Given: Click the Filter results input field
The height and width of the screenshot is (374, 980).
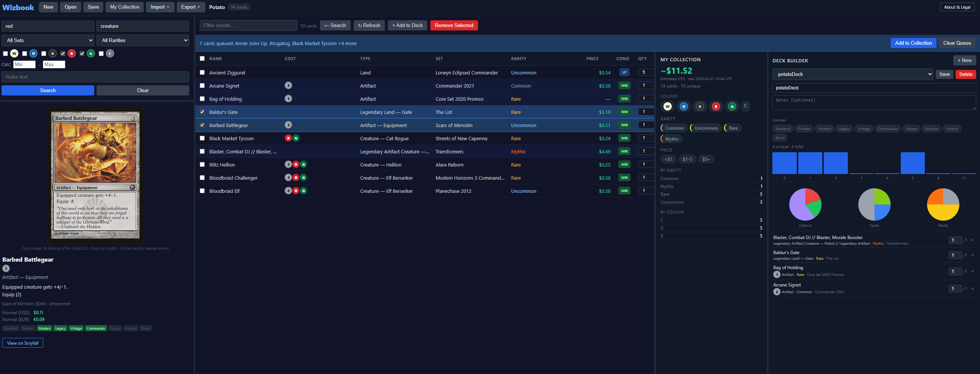Looking at the screenshot, I should (248, 25).
